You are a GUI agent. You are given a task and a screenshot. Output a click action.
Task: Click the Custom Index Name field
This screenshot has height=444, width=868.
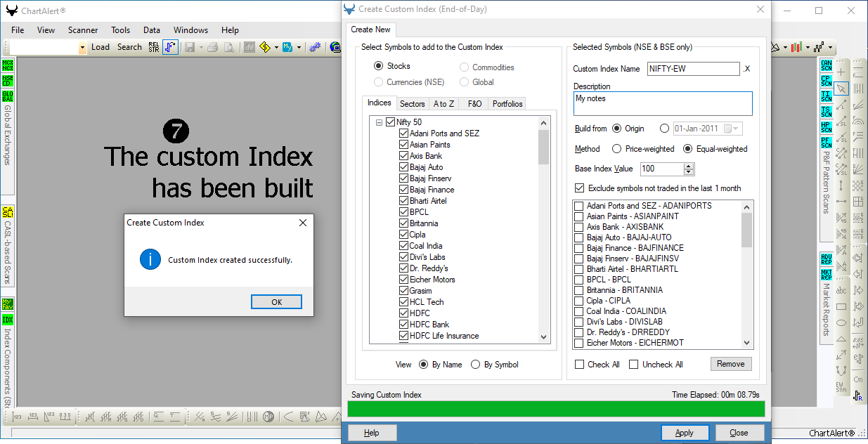(x=694, y=69)
